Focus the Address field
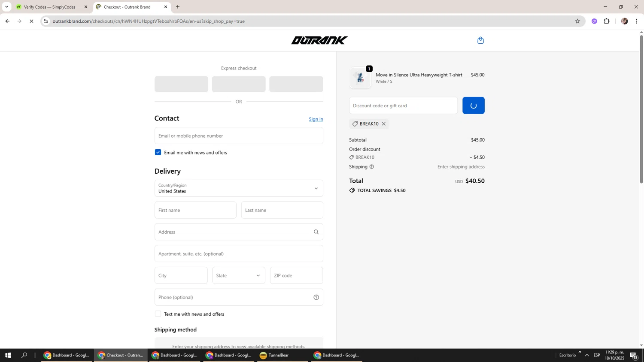This screenshot has width=644, height=362. click(x=239, y=232)
